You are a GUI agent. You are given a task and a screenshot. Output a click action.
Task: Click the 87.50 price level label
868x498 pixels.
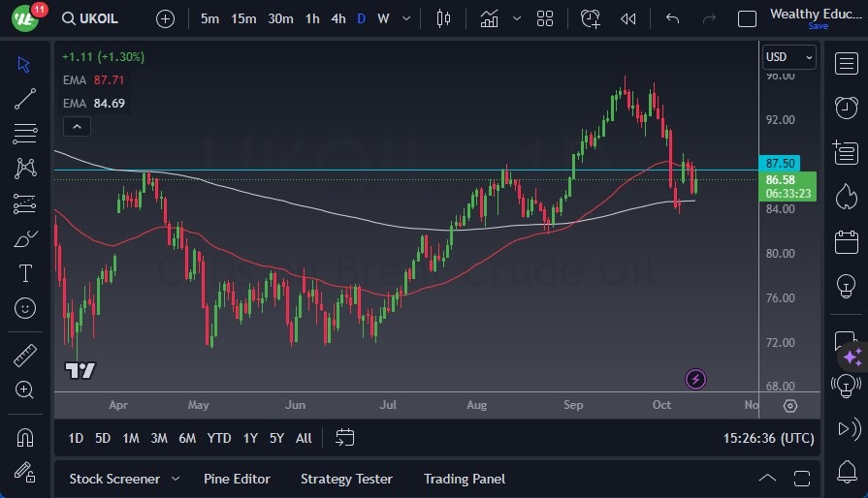[781, 164]
